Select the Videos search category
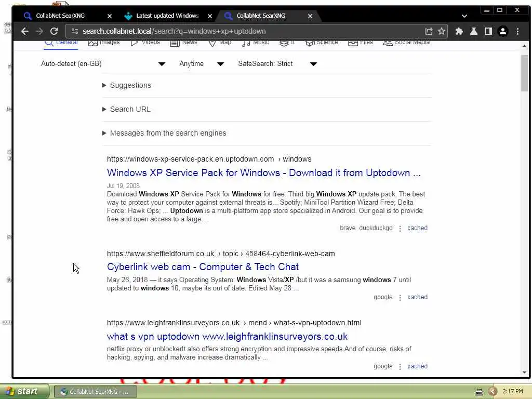The width and height of the screenshot is (532, 399). pos(145,43)
